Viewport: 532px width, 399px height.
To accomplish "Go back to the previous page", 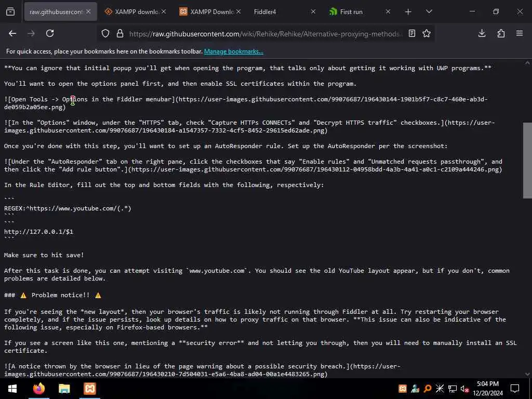I will (12, 33).
